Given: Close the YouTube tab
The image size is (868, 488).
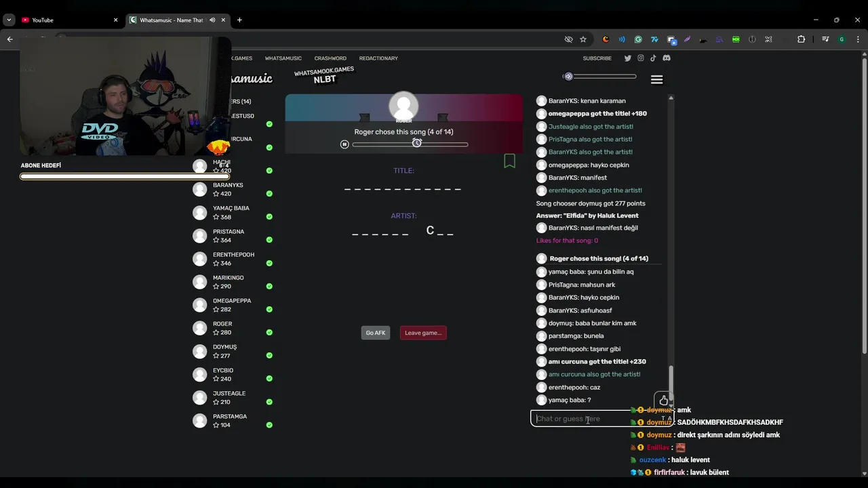Looking at the screenshot, I should (x=115, y=20).
